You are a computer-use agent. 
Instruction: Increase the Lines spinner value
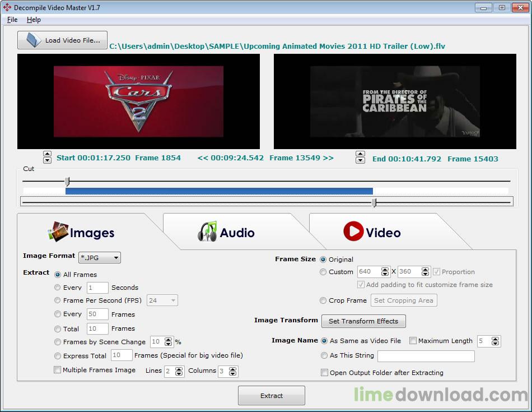tap(179, 369)
